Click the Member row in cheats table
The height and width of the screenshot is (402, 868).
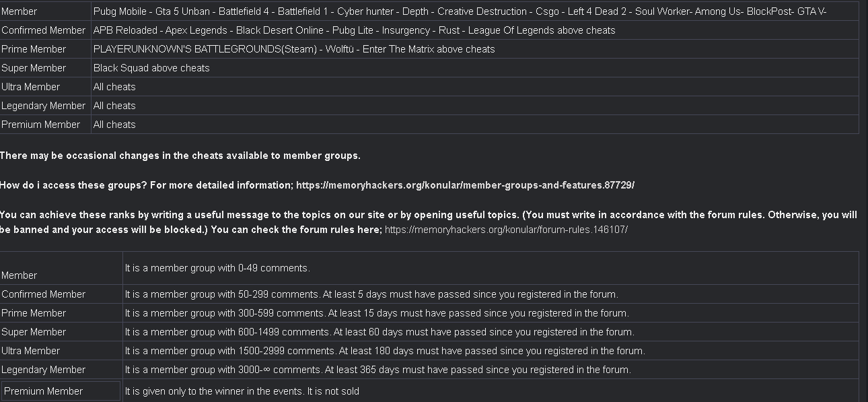pos(429,11)
